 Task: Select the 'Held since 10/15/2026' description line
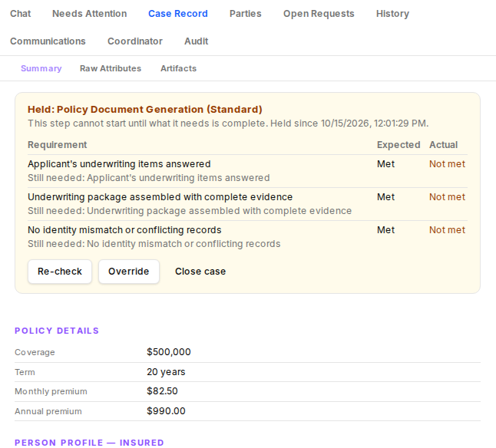coord(228,124)
